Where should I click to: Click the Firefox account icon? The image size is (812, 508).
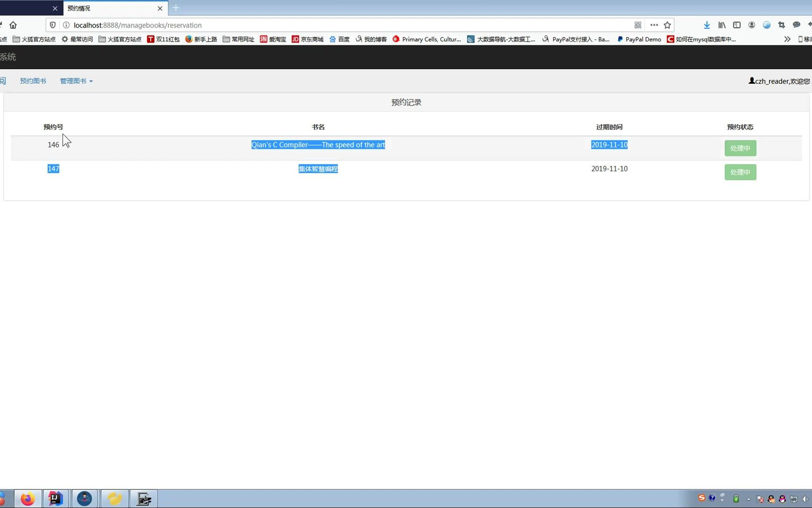click(751, 25)
